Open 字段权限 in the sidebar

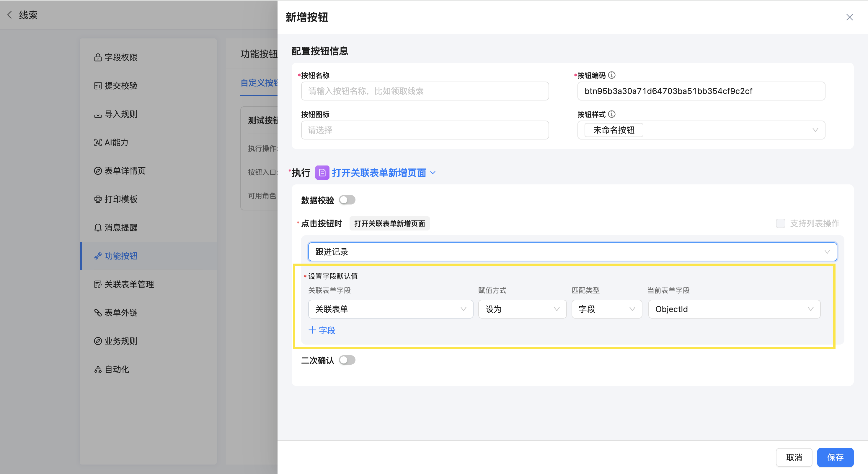148,58
